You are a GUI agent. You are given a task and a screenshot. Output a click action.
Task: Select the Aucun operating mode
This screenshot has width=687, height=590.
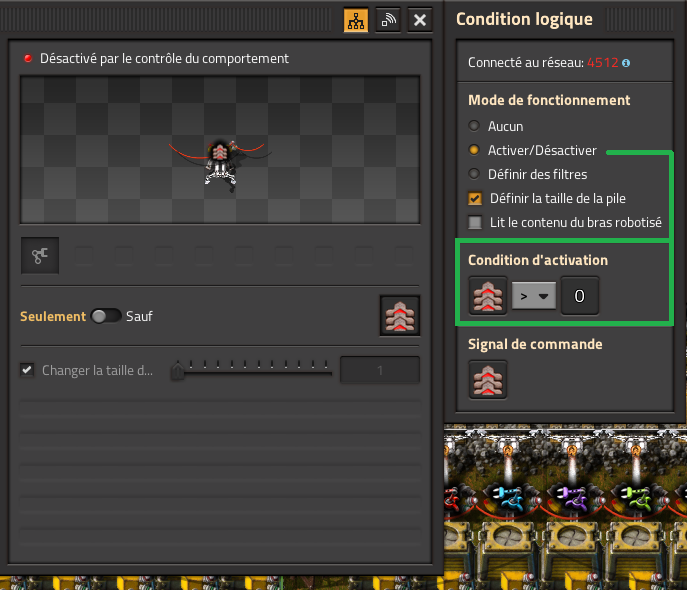tap(474, 126)
